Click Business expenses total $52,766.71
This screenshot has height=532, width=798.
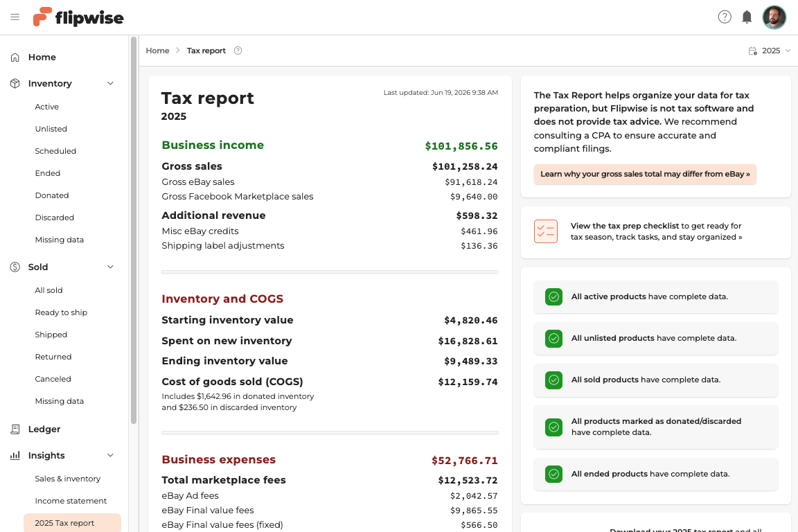465,461
